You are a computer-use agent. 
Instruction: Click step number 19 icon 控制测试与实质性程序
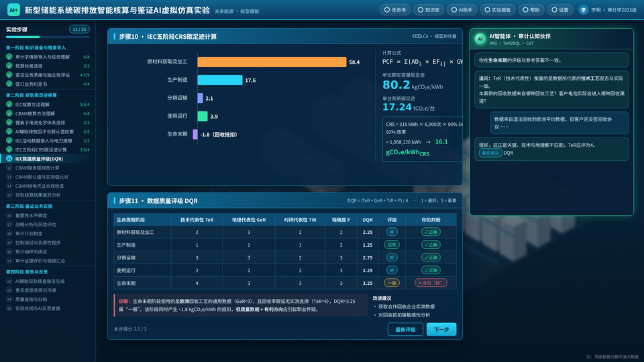point(9,242)
